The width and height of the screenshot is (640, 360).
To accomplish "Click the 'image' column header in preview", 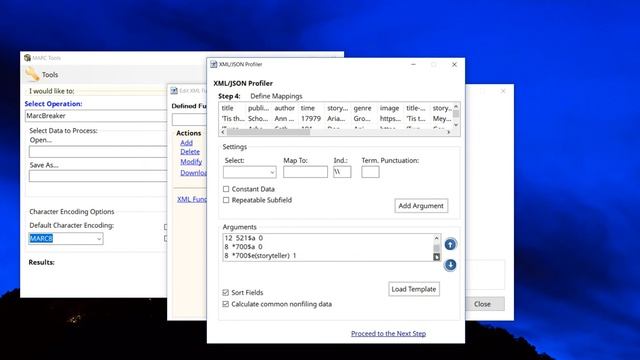I will click(389, 108).
